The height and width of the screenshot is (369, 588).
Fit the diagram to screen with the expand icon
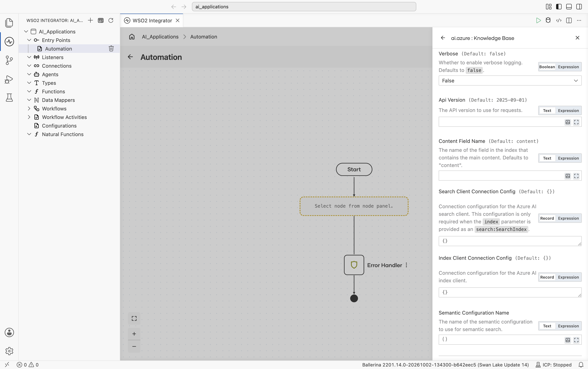click(134, 318)
